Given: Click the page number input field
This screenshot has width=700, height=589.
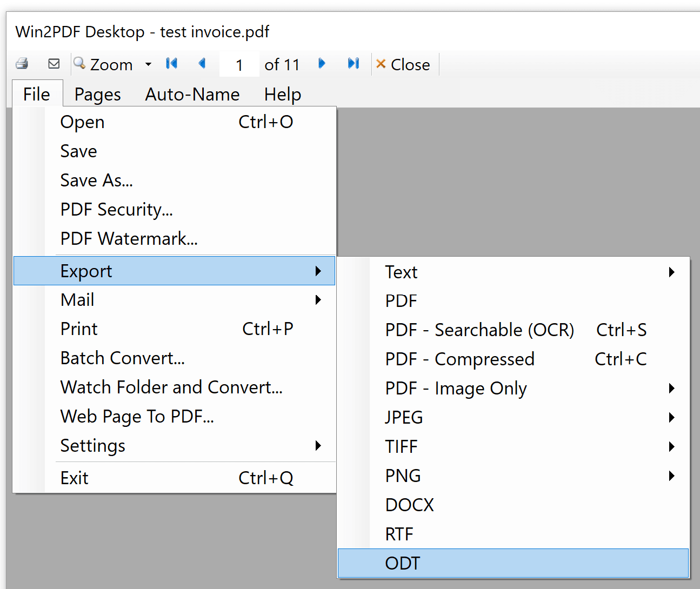Looking at the screenshot, I should [x=239, y=65].
